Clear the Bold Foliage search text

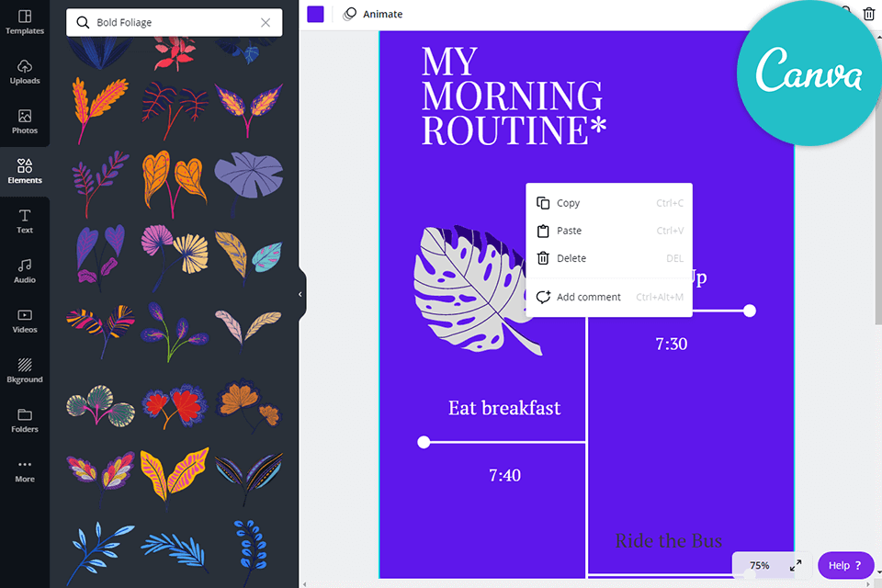[x=266, y=22]
